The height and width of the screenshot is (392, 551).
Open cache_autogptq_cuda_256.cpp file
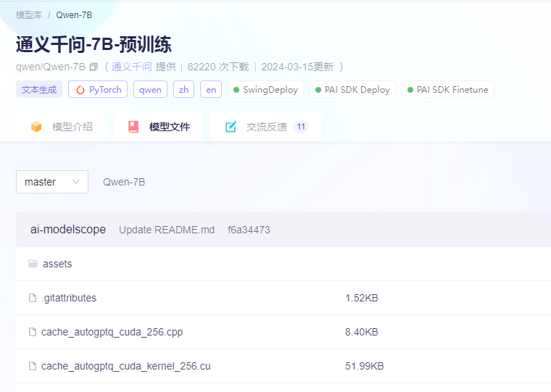click(x=112, y=332)
